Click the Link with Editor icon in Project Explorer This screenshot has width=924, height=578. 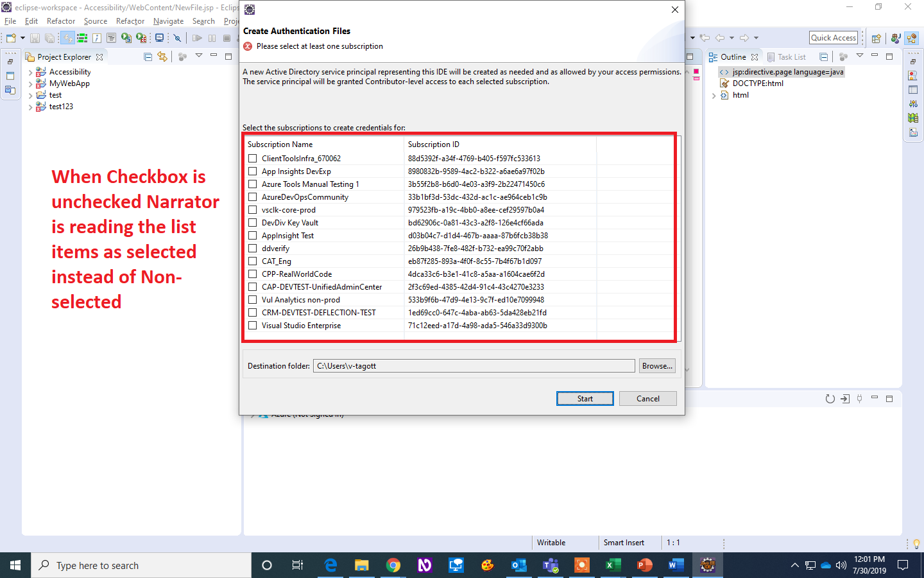point(162,57)
